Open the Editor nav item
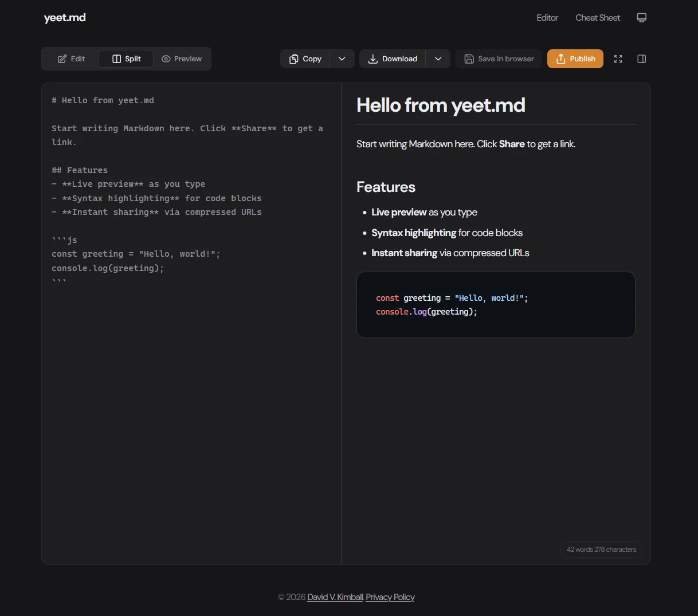The height and width of the screenshot is (616, 698). 547,18
